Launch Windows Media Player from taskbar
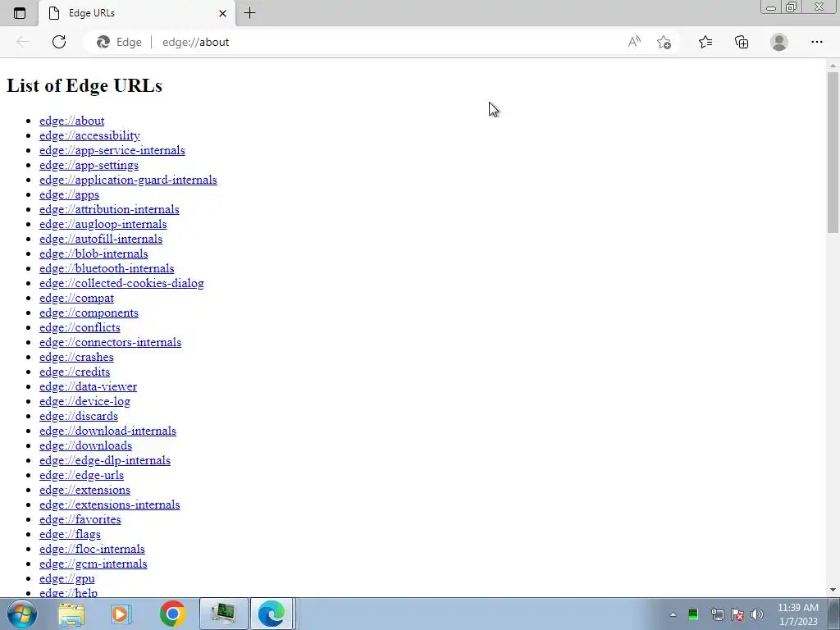This screenshot has width=840, height=630. point(121,614)
